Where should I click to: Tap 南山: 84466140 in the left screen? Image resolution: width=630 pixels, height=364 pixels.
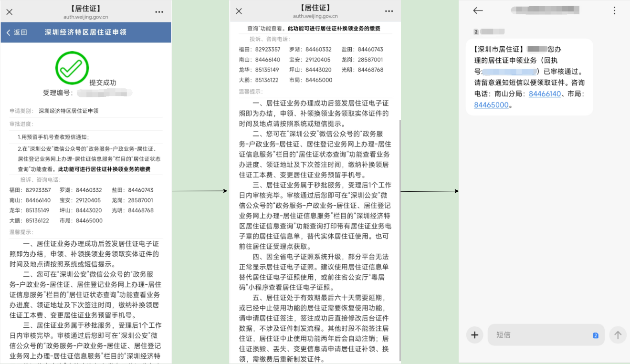pos(30,200)
